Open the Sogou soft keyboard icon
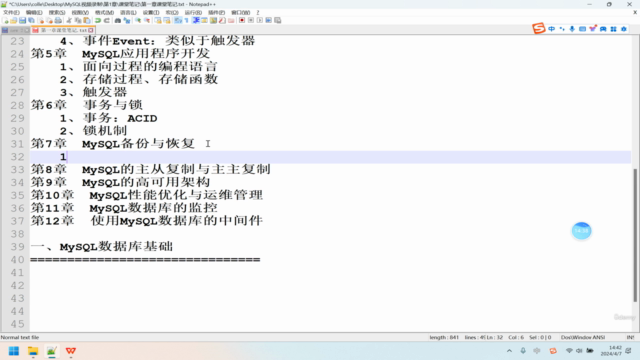The height and width of the screenshot is (360, 640). 582,29
